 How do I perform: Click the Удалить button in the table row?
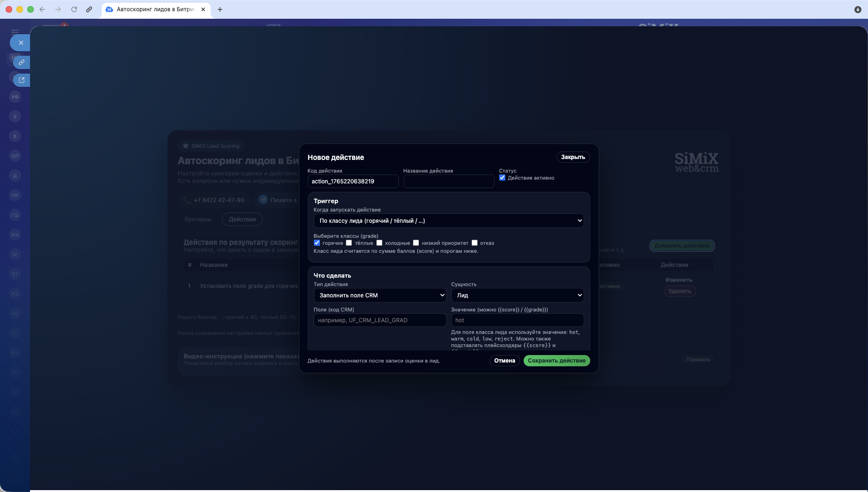tap(679, 291)
